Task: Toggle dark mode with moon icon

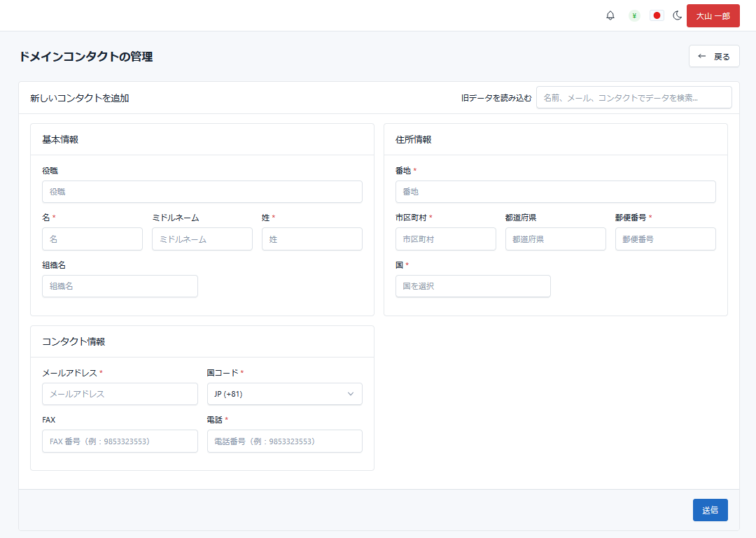Action: [678, 15]
